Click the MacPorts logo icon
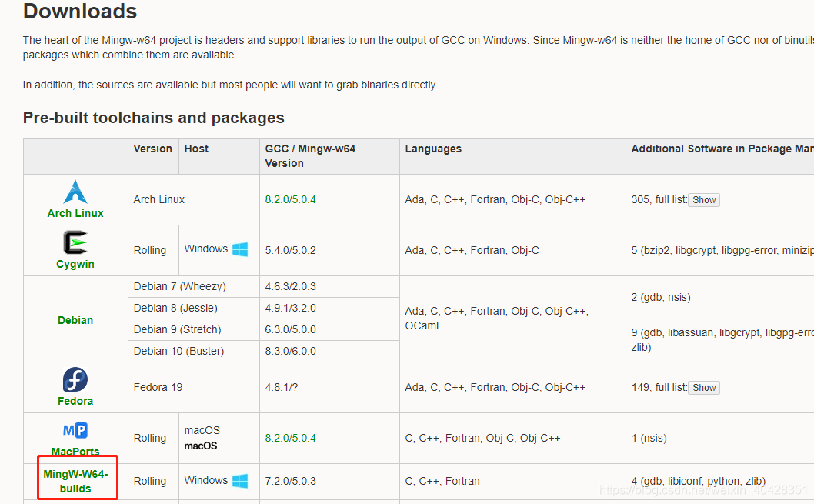This screenshot has width=814, height=504. 75,430
